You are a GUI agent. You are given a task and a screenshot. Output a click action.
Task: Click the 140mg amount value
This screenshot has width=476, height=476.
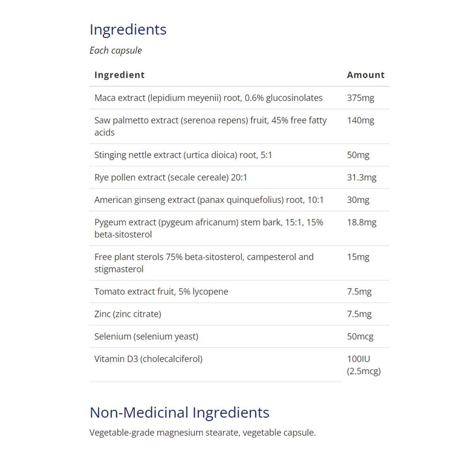360,120
